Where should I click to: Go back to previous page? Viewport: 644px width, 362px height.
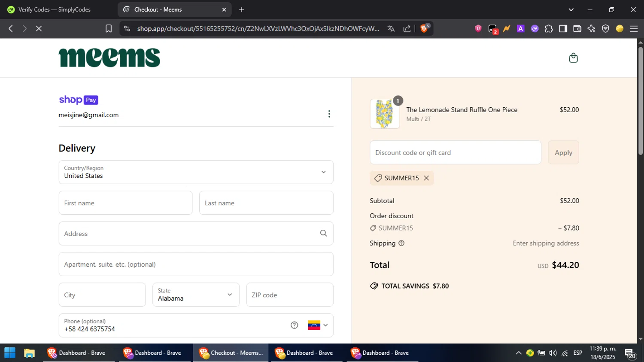click(11, 28)
